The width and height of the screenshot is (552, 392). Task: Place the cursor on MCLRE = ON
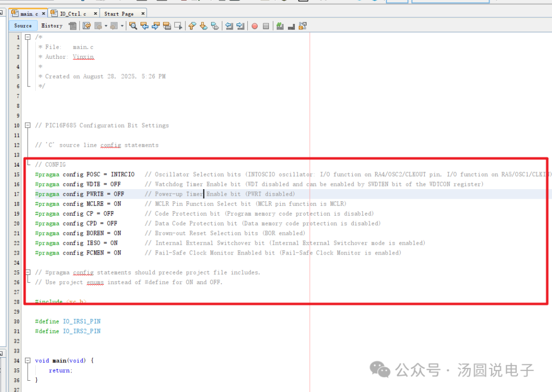[104, 204]
